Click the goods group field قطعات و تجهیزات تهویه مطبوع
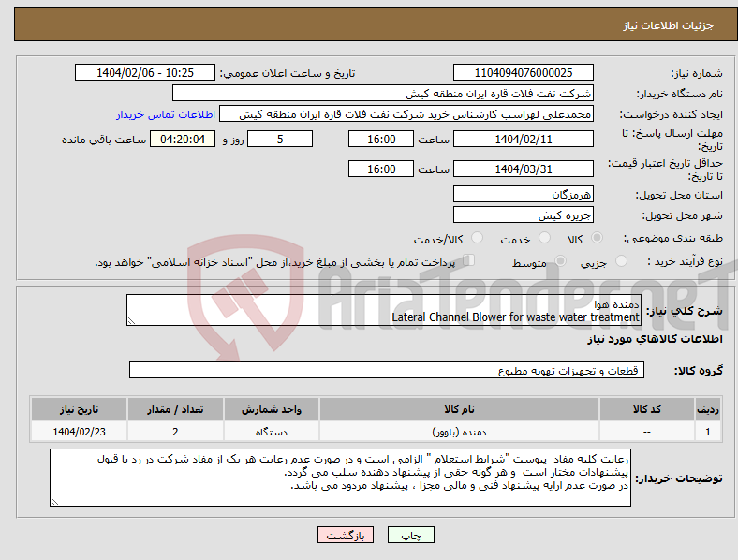This screenshot has height=560, width=738. [387, 370]
